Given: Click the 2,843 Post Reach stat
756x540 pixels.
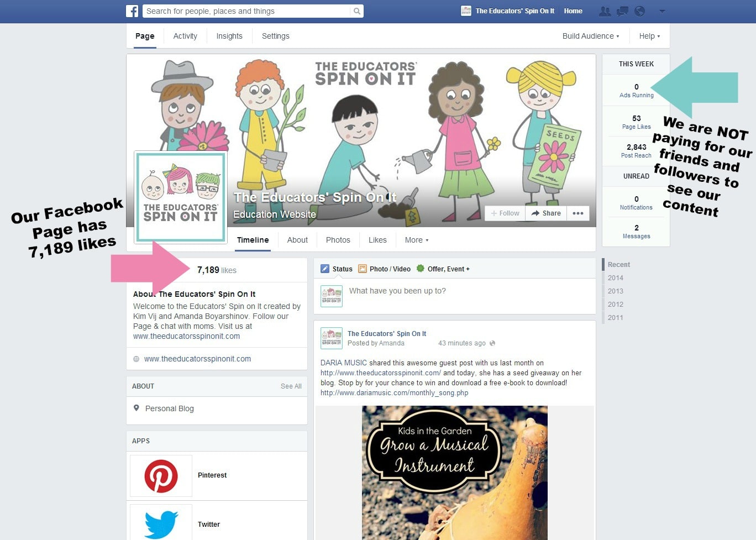Looking at the screenshot, I should tap(637, 151).
